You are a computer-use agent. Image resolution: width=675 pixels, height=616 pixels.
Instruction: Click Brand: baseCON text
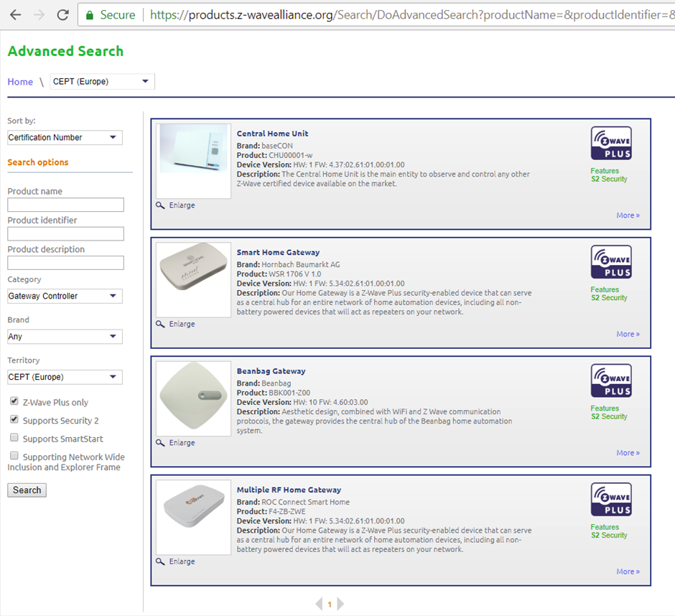(x=265, y=146)
